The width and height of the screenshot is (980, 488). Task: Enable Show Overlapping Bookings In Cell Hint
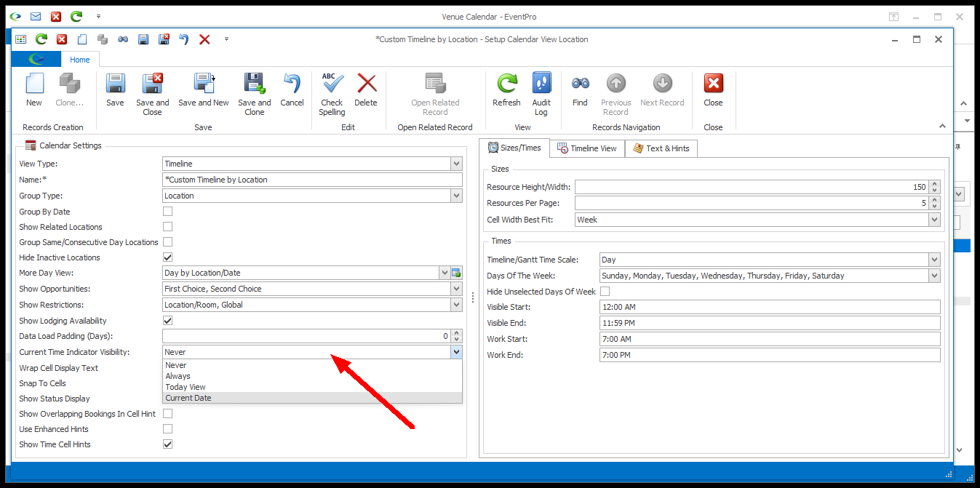click(168, 414)
